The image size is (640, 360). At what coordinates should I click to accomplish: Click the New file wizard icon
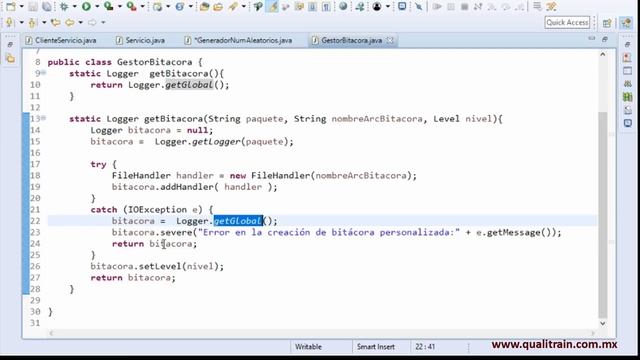pyautogui.click(x=10, y=6)
